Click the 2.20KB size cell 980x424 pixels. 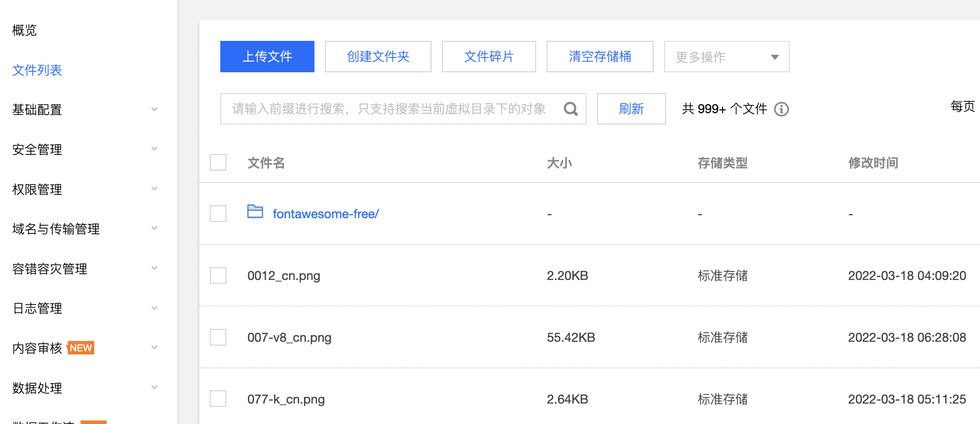tap(568, 276)
